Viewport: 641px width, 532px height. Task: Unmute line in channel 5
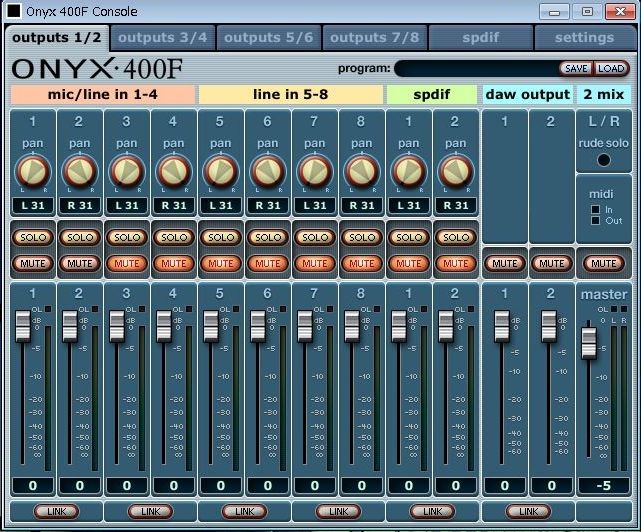(221, 263)
